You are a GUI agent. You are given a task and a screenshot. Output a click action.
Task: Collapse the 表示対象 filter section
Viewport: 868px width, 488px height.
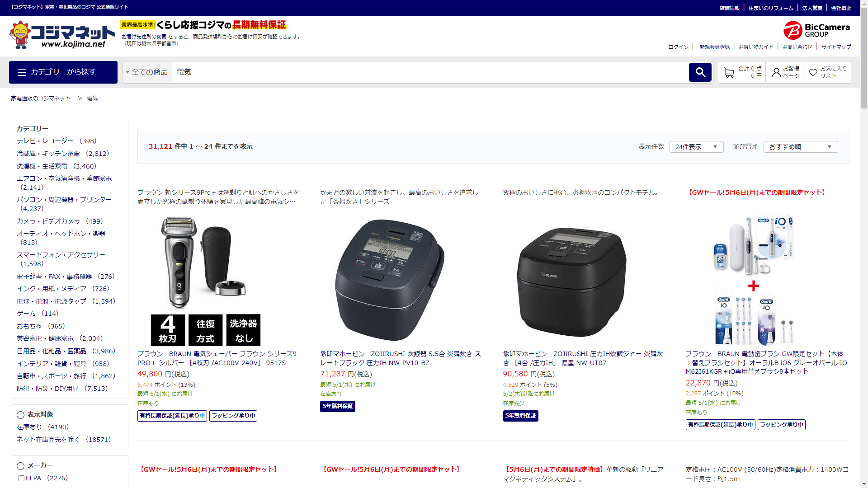(x=20, y=415)
